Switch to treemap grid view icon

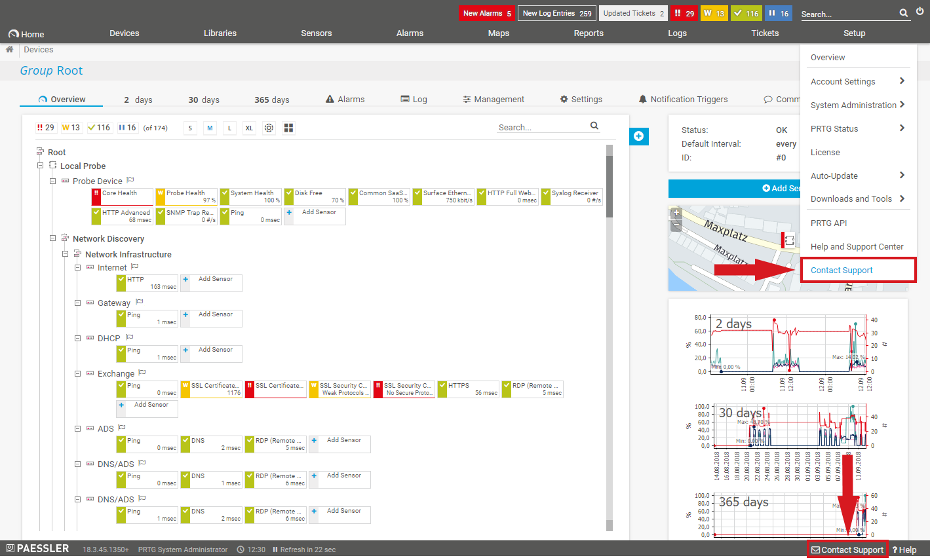288,128
